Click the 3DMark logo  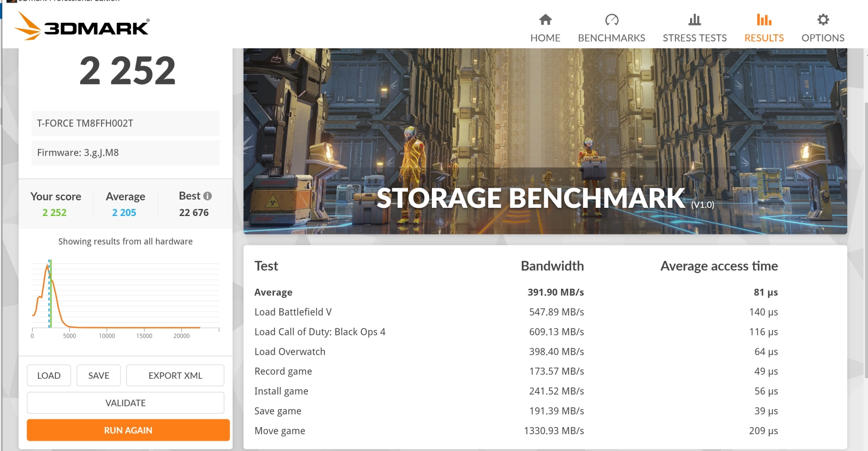coord(82,26)
